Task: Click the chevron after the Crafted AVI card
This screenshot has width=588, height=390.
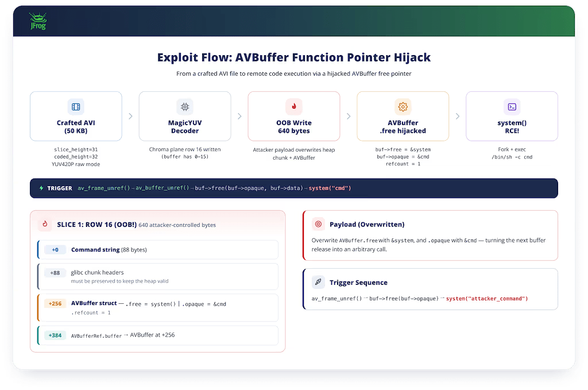Action: pos(130,116)
